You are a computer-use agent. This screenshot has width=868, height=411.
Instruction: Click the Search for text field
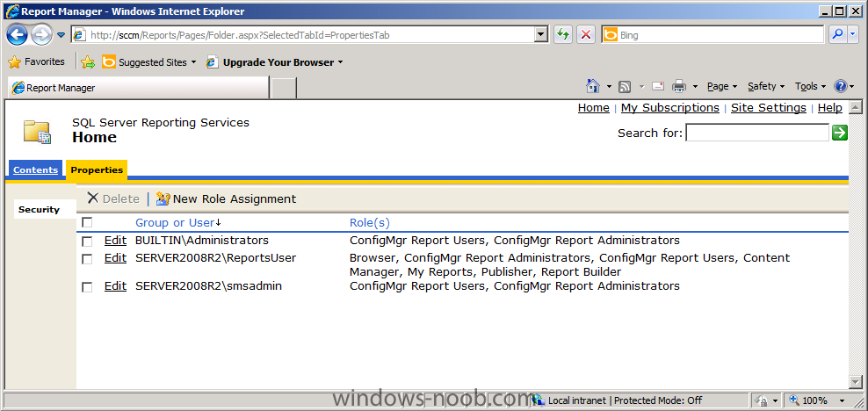pyautogui.click(x=757, y=133)
